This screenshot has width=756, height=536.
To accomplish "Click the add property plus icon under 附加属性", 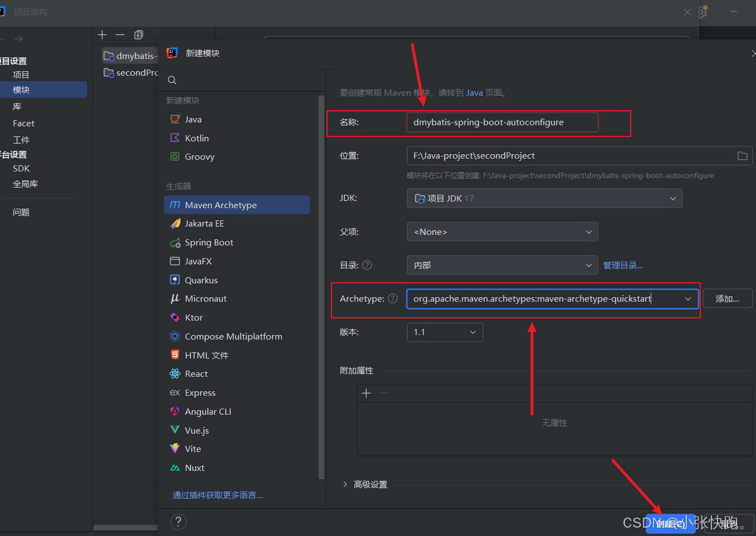I will [366, 393].
